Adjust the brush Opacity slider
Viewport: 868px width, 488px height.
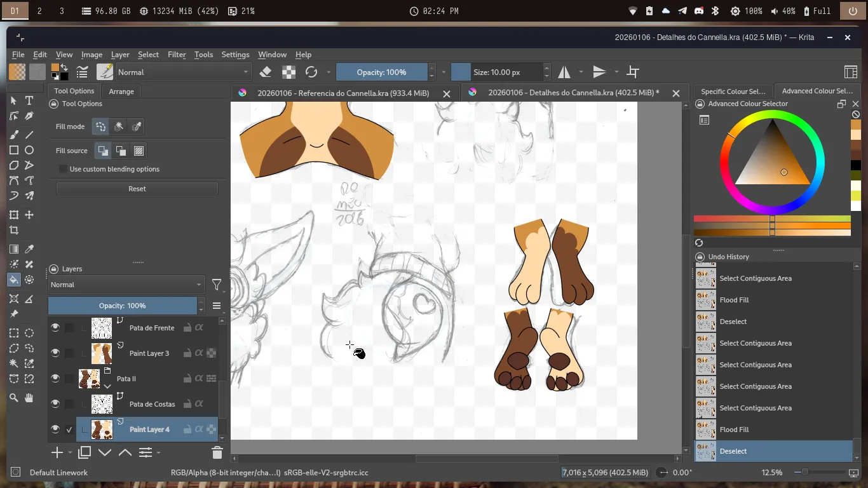(x=381, y=72)
